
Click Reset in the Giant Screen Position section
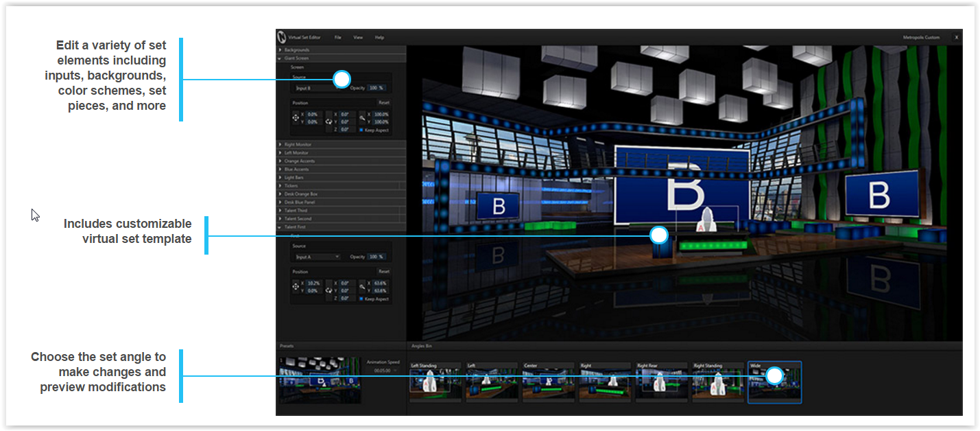pyautogui.click(x=385, y=103)
